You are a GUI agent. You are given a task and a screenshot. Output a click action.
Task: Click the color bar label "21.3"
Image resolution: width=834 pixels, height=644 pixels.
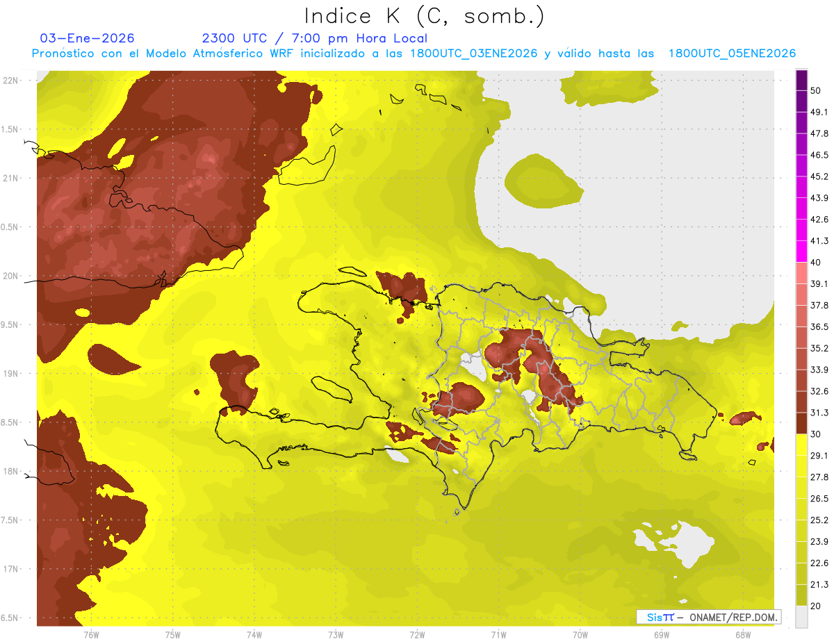819,584
